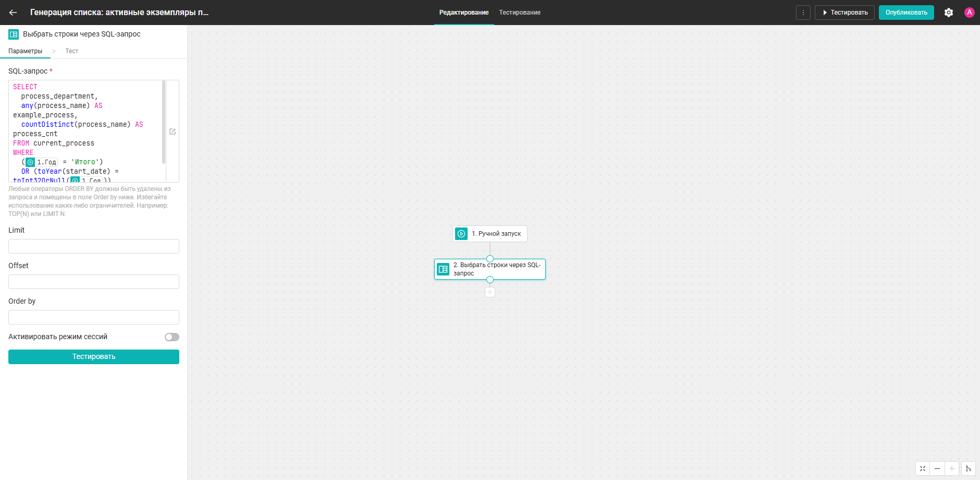The width and height of the screenshot is (980, 480).
Task: Select the Редактирование tab
Action: click(464, 13)
